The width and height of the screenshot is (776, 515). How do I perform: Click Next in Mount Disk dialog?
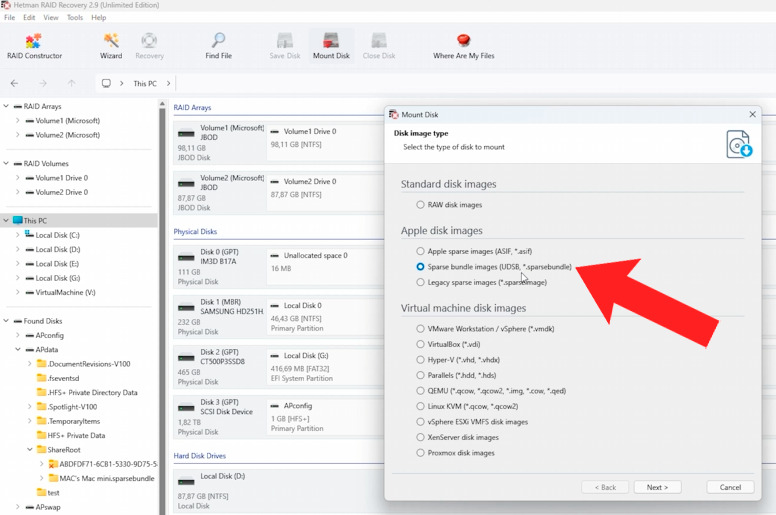(x=657, y=487)
